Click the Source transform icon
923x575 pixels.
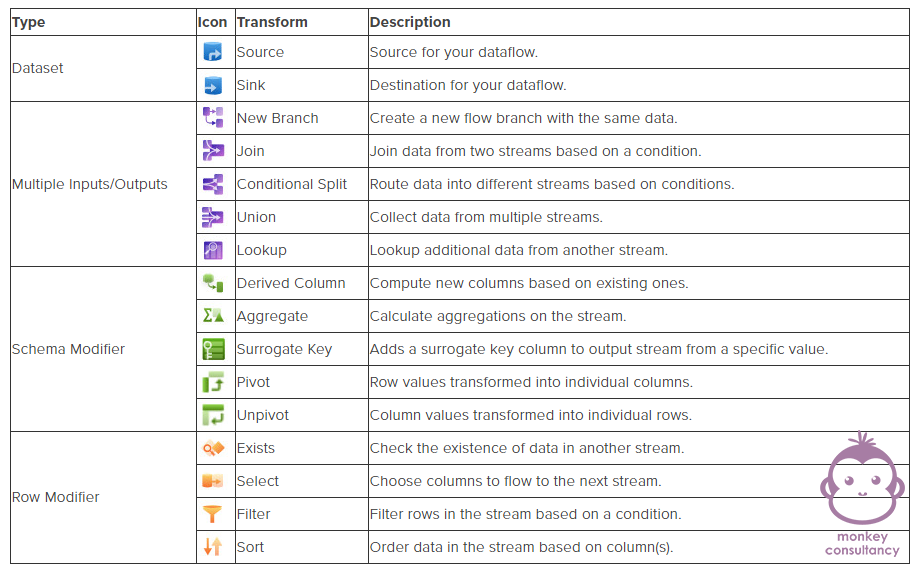coord(213,52)
